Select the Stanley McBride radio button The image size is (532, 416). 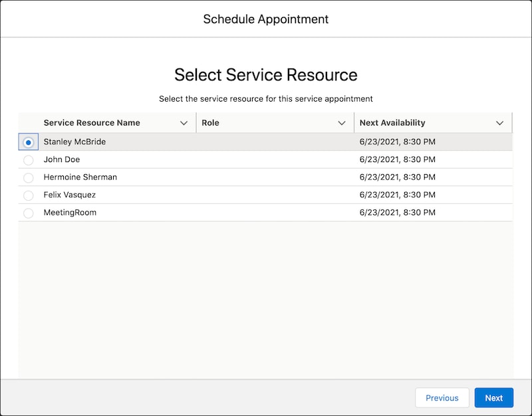pyautogui.click(x=29, y=142)
